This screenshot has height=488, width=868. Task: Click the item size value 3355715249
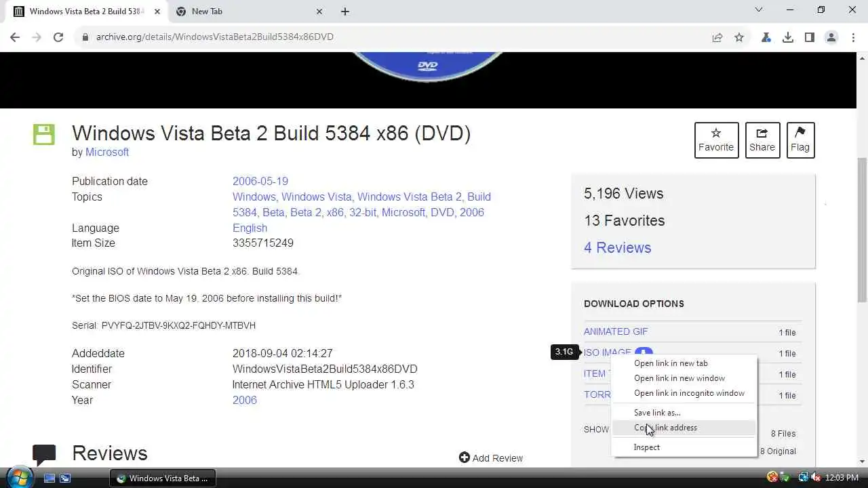click(263, 243)
